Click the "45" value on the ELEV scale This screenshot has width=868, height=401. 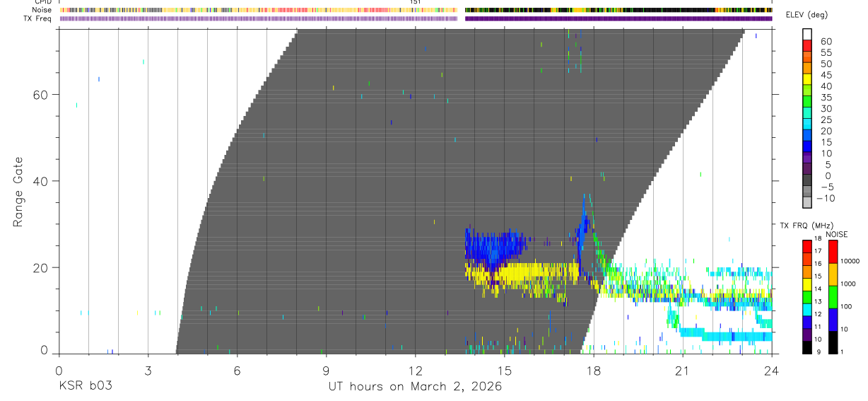(x=826, y=75)
